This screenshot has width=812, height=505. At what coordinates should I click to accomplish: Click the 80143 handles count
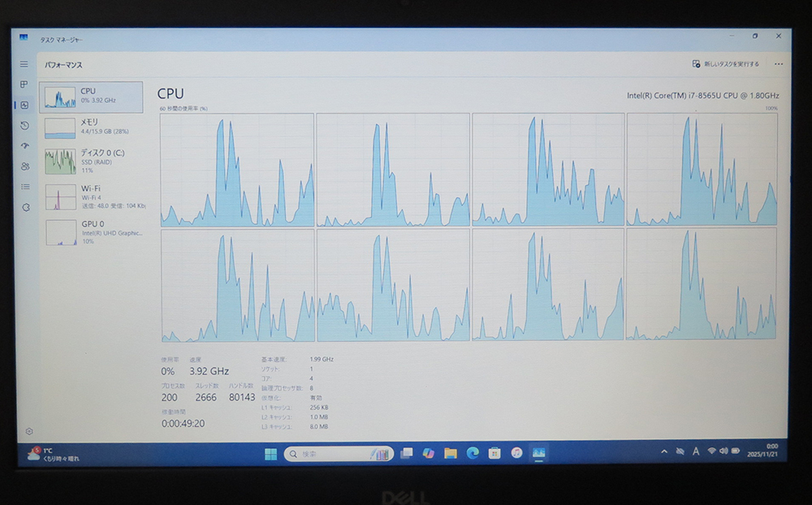pos(242,397)
